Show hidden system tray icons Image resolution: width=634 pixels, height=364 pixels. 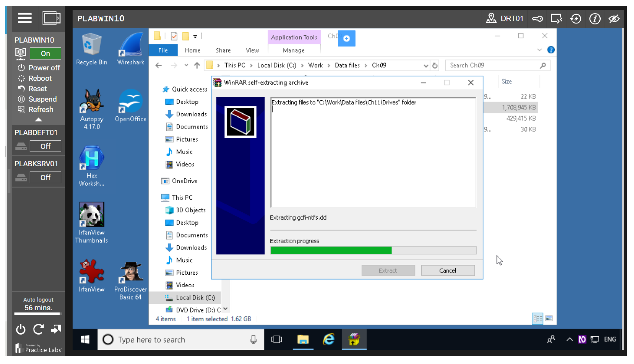point(569,339)
